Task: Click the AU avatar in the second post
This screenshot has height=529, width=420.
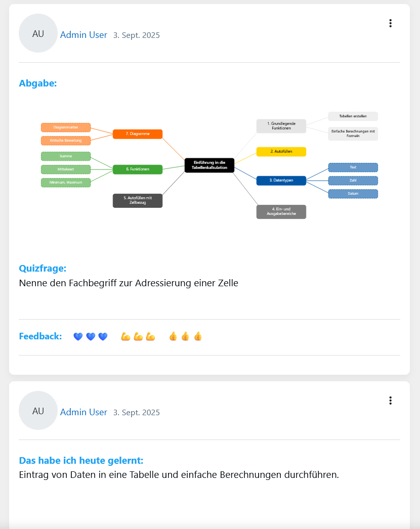Action: [38, 410]
